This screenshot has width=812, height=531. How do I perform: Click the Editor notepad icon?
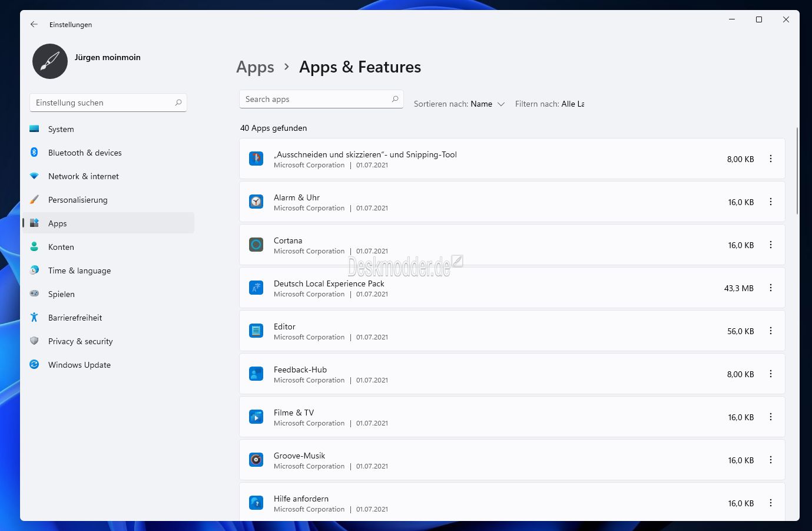(256, 331)
